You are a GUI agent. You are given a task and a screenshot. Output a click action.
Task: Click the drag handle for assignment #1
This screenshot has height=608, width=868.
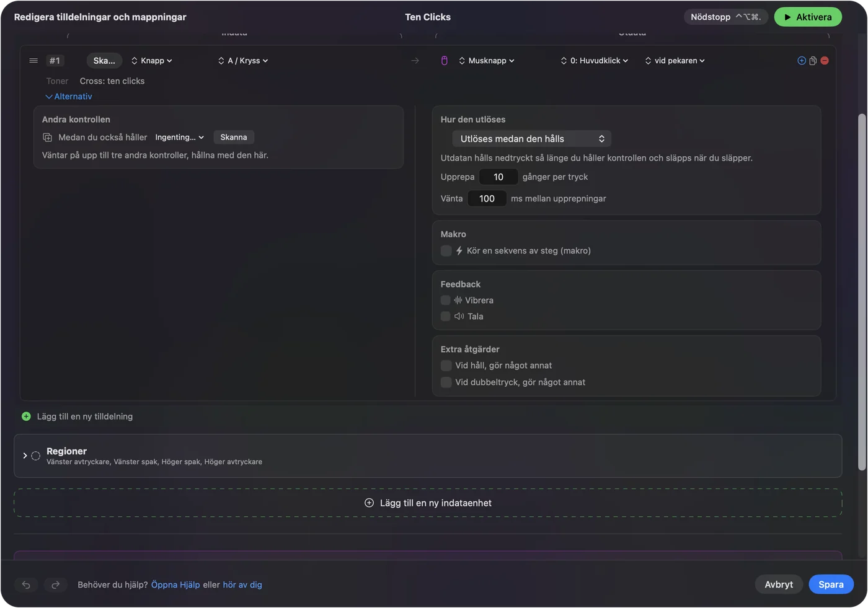33,61
